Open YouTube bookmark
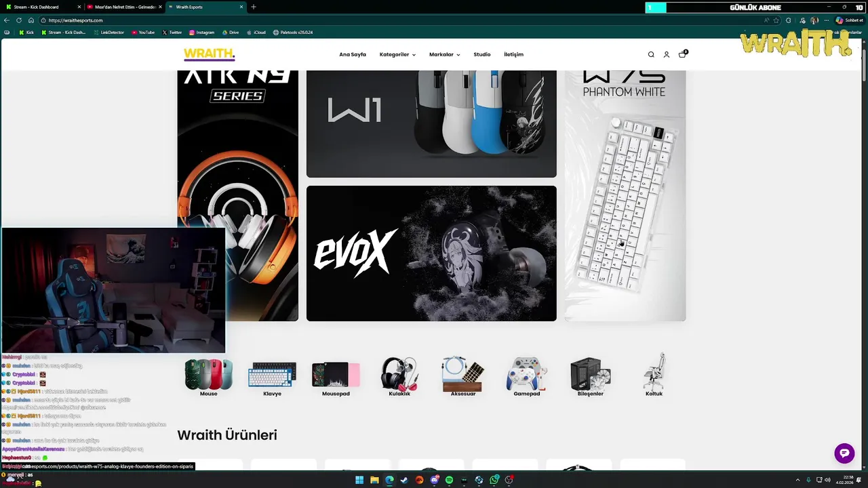The image size is (868, 488). 143,33
